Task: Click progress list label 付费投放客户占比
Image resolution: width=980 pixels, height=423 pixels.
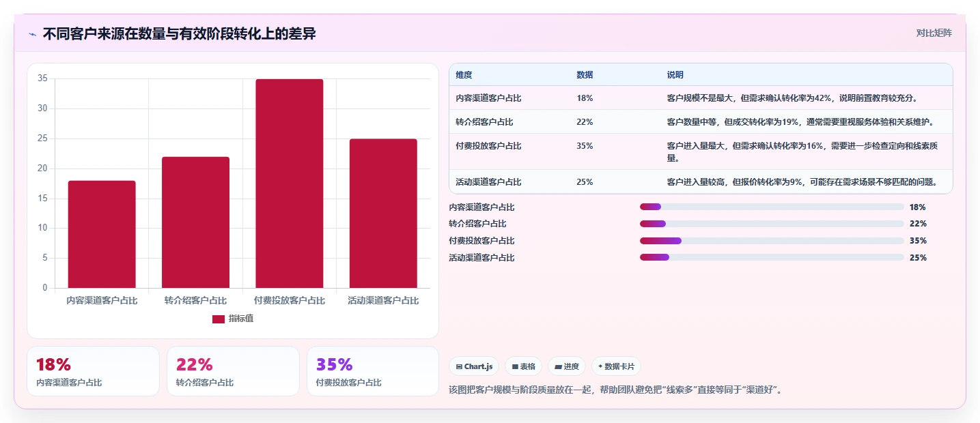Action: 481,241
